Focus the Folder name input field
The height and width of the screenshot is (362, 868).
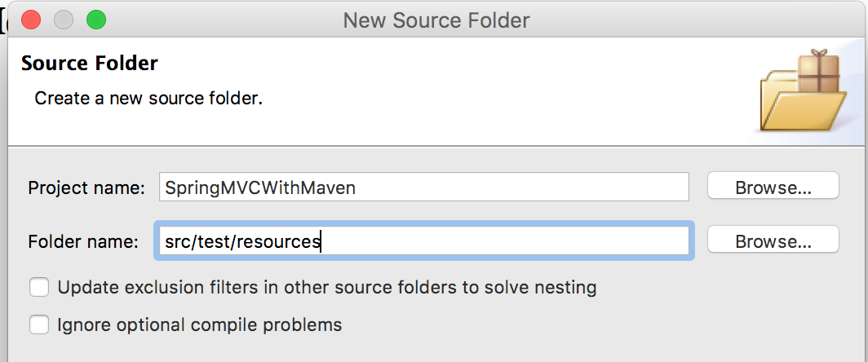pos(424,241)
